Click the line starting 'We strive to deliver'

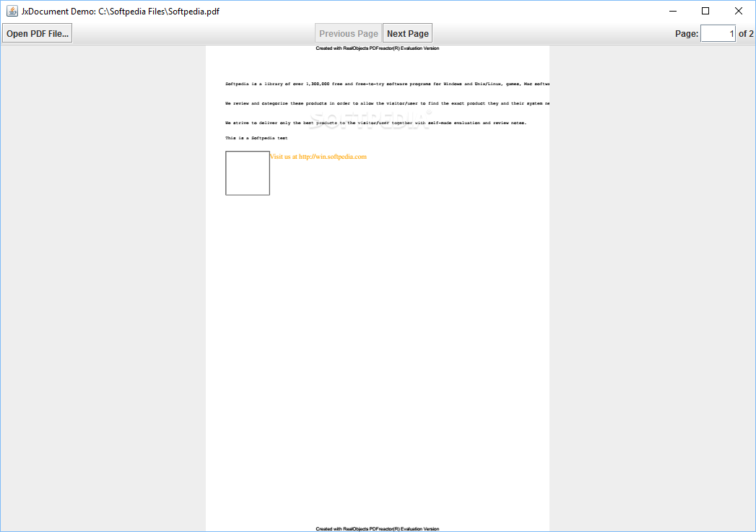pyautogui.click(x=375, y=123)
